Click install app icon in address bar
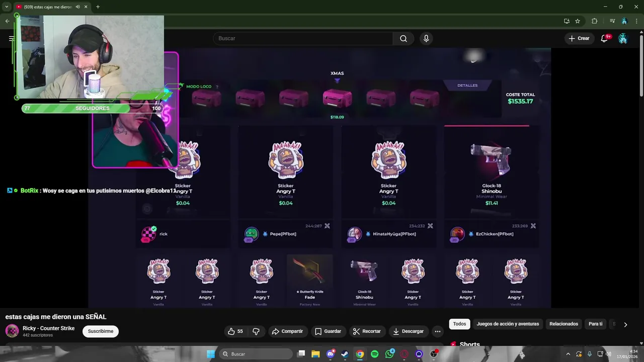Image resolution: width=644 pixels, height=362 pixels. [567, 21]
